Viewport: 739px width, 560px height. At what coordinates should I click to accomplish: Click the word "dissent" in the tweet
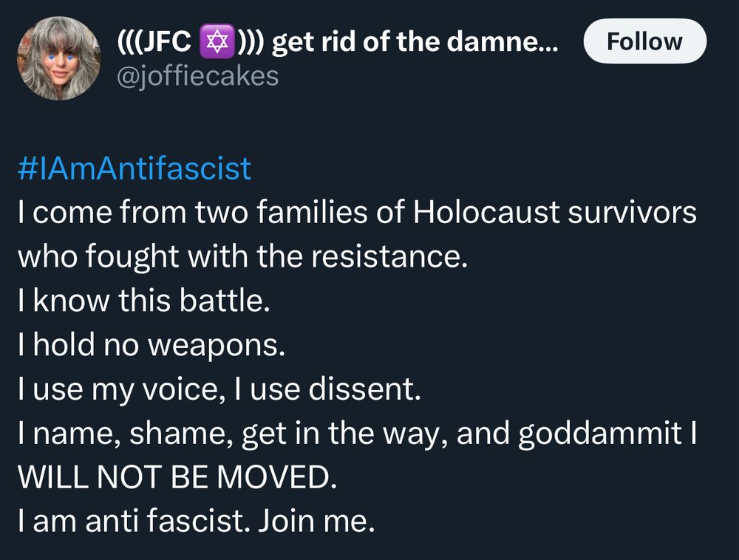(366, 391)
